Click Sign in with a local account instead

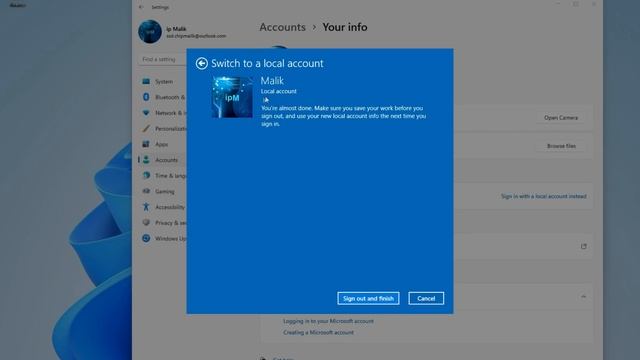point(544,196)
